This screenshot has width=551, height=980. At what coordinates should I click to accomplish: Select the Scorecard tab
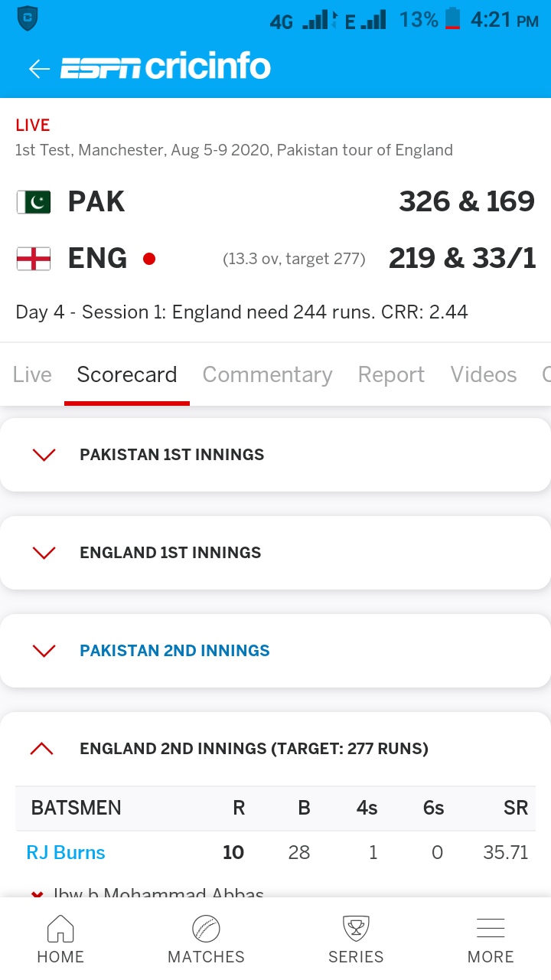click(127, 374)
